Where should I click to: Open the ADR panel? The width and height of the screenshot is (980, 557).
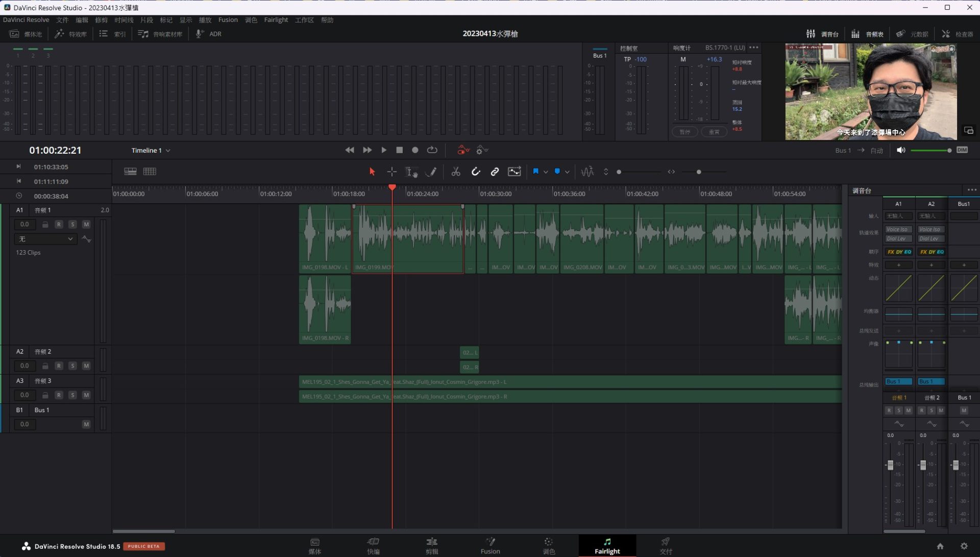tap(209, 34)
